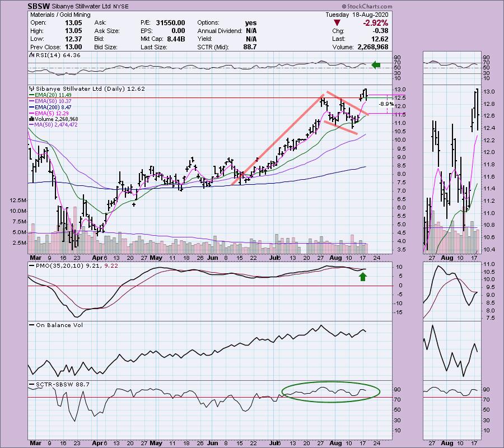
Task: Open the StockCharts.com copyright text
Action: (x=367, y=6)
